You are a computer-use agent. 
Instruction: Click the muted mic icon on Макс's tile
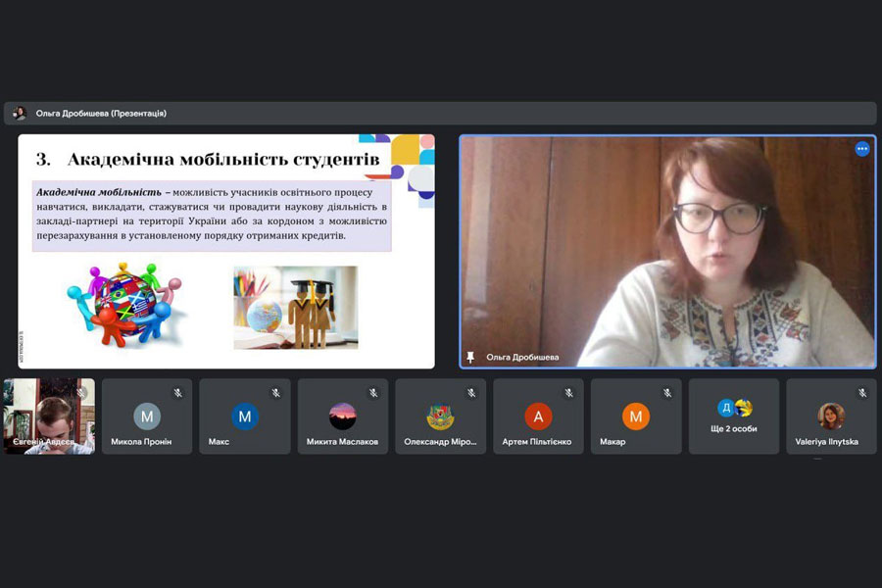pos(275,393)
